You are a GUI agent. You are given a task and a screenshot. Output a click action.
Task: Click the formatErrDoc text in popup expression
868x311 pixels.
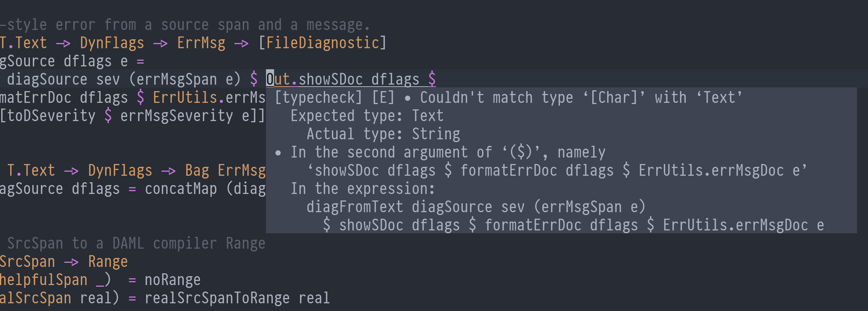[x=533, y=225]
